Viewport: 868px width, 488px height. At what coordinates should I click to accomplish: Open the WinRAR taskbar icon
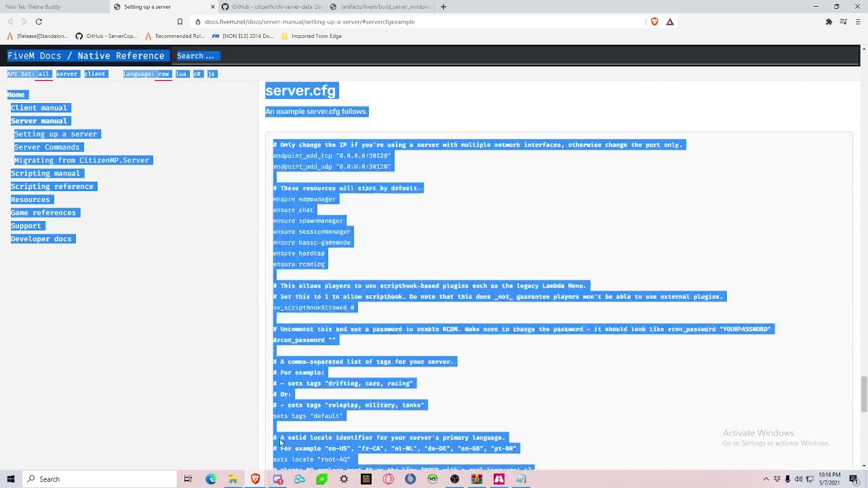click(x=477, y=479)
